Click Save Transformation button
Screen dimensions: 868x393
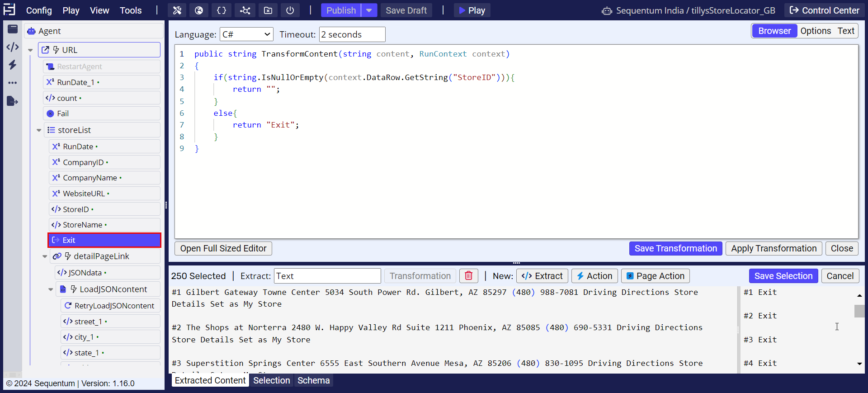675,248
